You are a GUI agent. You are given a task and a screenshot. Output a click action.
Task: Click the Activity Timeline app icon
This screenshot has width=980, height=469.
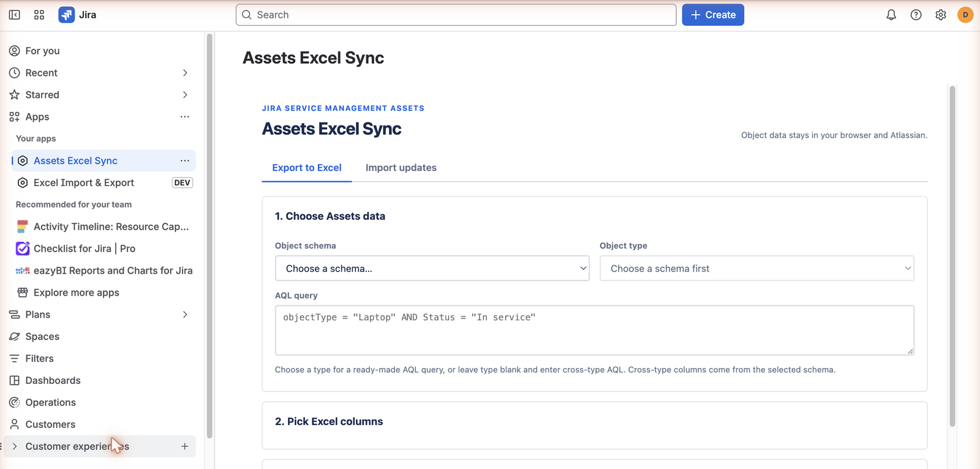click(x=23, y=227)
